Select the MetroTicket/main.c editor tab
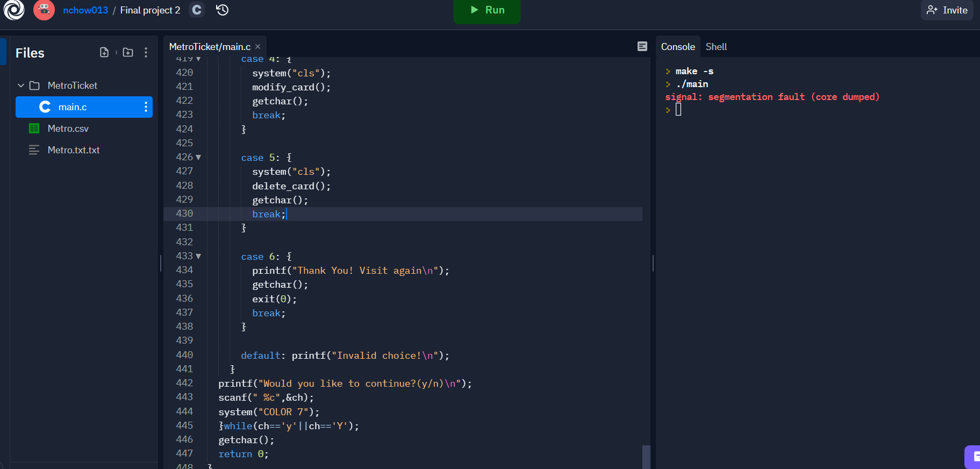 (210, 47)
